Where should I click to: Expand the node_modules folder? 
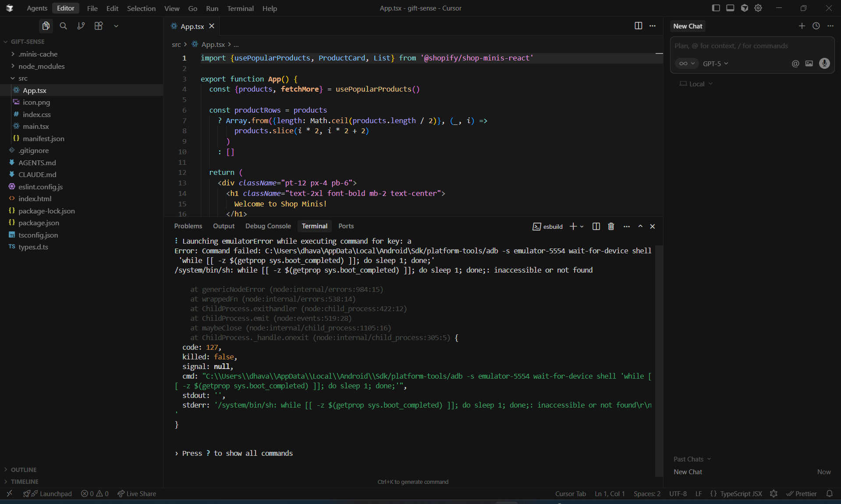click(82, 66)
